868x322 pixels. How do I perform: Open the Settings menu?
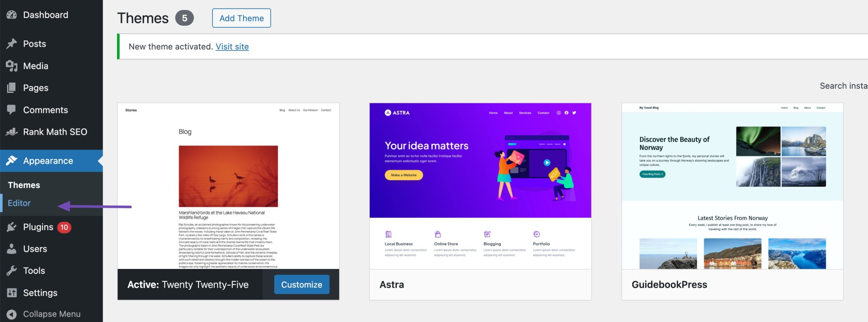(x=51, y=293)
